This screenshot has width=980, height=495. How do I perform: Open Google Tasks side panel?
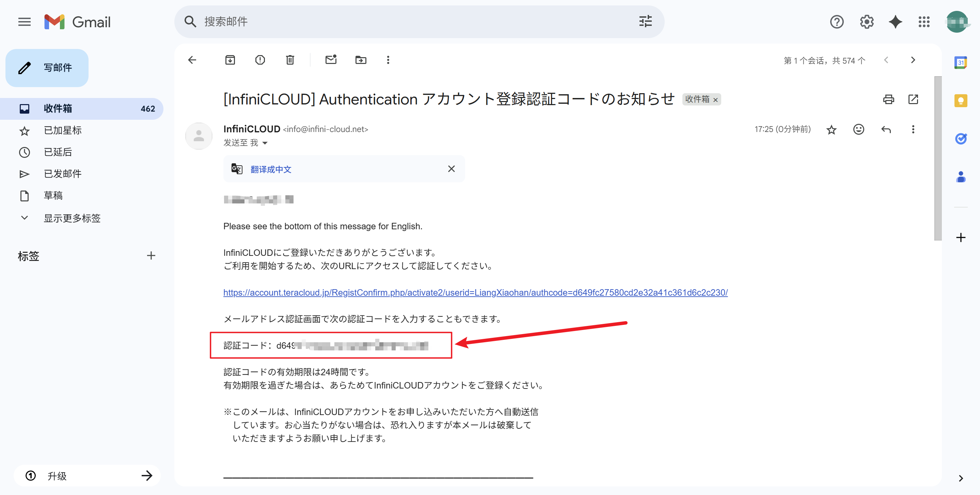pos(961,139)
